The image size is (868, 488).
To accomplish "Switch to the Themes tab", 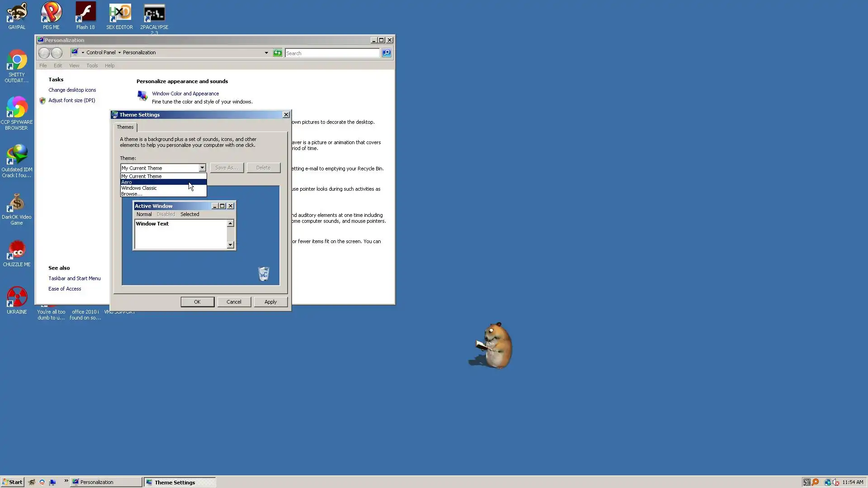I will click(x=125, y=127).
